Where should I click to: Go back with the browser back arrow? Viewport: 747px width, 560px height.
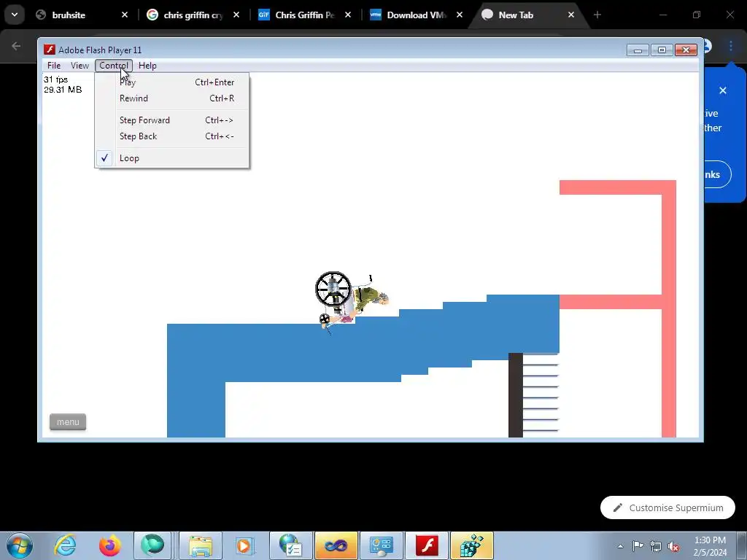point(16,46)
